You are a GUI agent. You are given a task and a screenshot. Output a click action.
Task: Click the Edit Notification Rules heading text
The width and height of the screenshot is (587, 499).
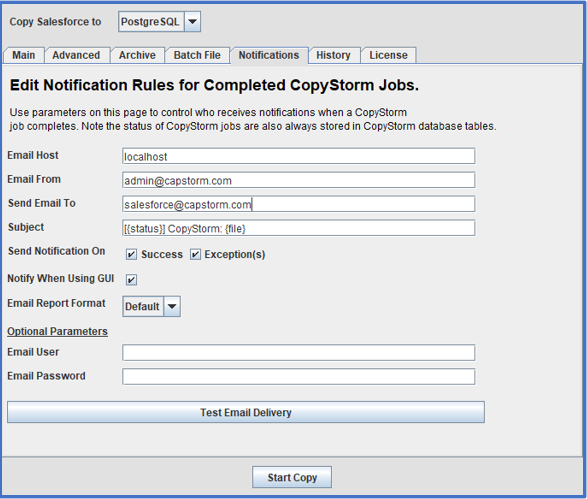pos(214,85)
